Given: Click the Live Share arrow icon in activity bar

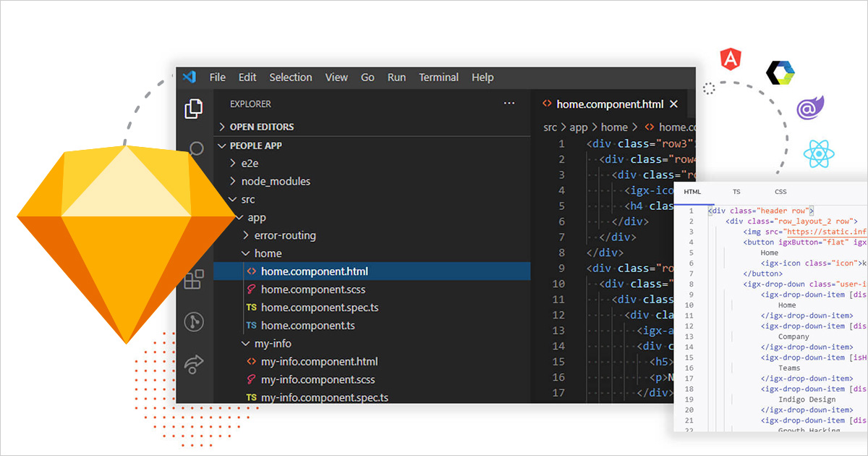Looking at the screenshot, I should pyautogui.click(x=193, y=363).
